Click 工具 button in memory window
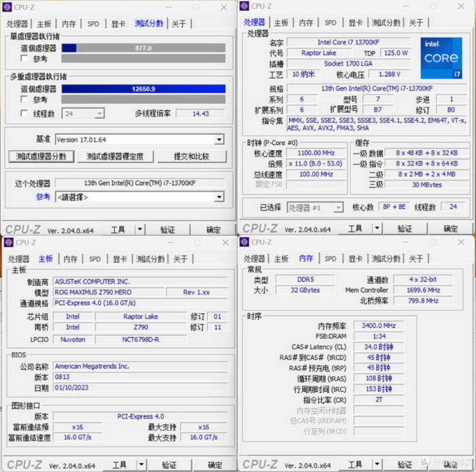 point(355,464)
